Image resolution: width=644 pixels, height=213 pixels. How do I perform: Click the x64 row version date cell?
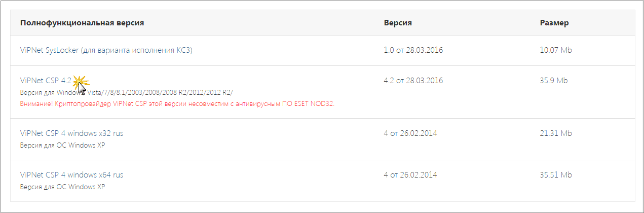coord(410,175)
